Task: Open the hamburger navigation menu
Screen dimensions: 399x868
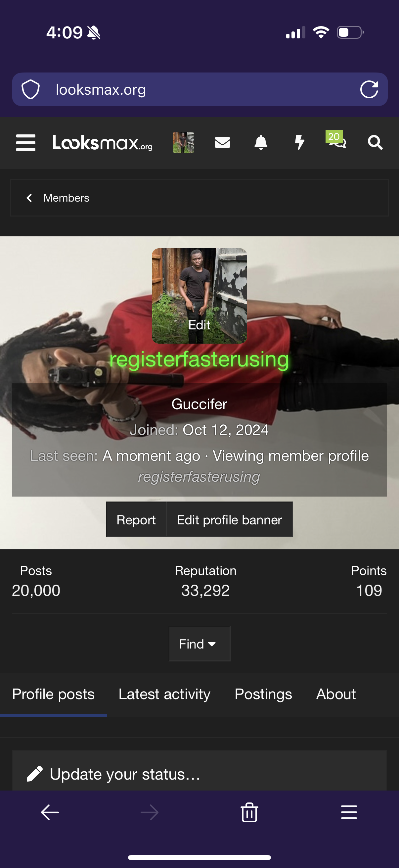Action: pyautogui.click(x=25, y=143)
